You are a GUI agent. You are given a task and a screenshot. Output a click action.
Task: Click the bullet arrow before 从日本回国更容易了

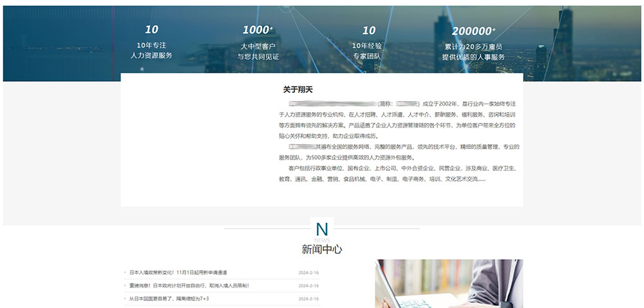(125, 299)
